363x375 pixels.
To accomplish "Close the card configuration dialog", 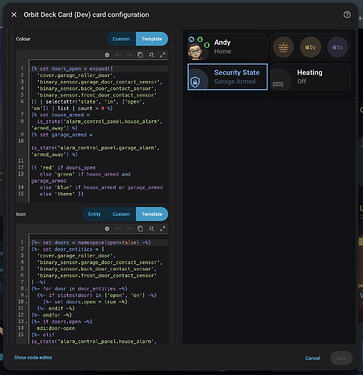I will [14, 15].
